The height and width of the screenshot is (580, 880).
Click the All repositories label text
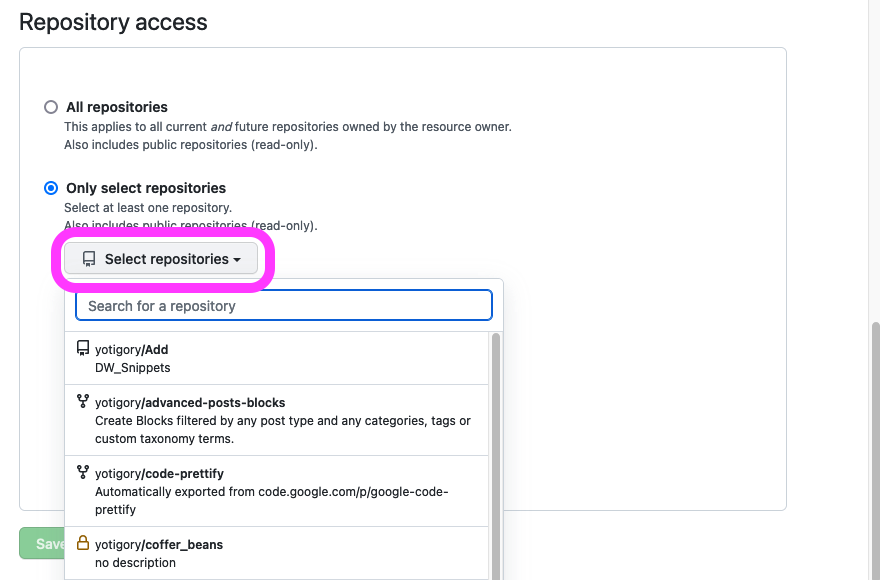tap(117, 107)
